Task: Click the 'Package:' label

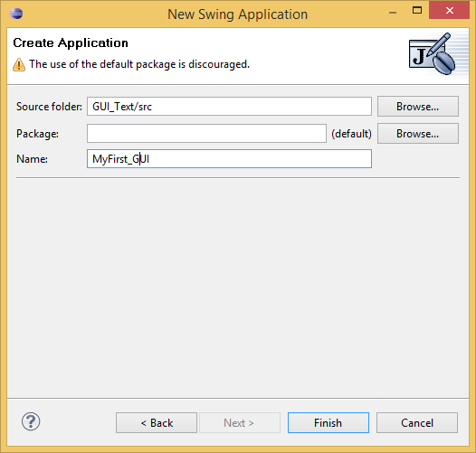Action: (x=37, y=134)
